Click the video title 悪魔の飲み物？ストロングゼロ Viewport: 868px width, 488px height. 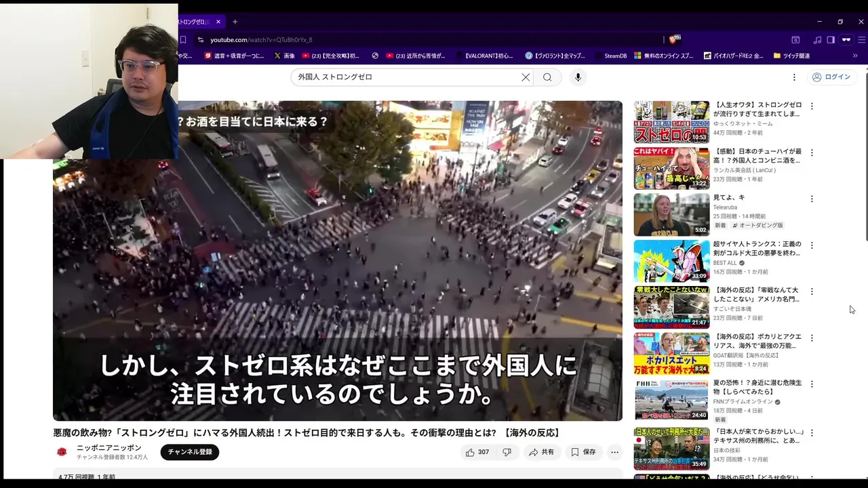307,432
